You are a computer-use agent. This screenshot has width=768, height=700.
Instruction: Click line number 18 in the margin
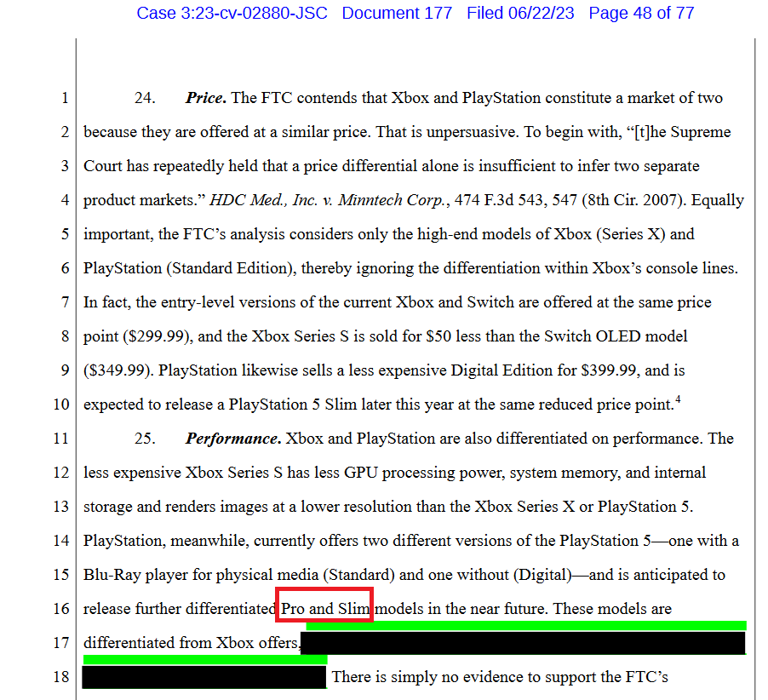[61, 677]
